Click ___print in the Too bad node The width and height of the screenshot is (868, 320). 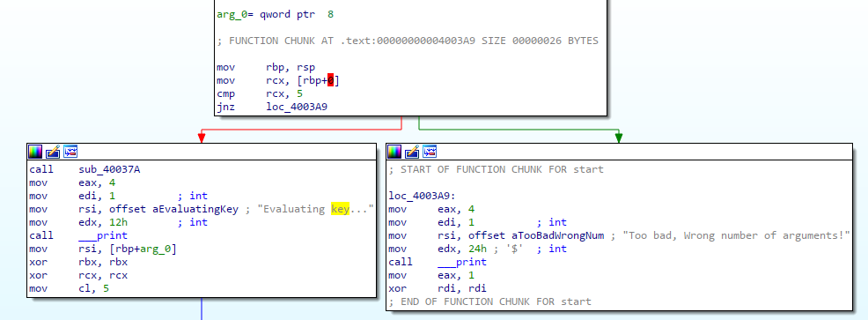462,263
